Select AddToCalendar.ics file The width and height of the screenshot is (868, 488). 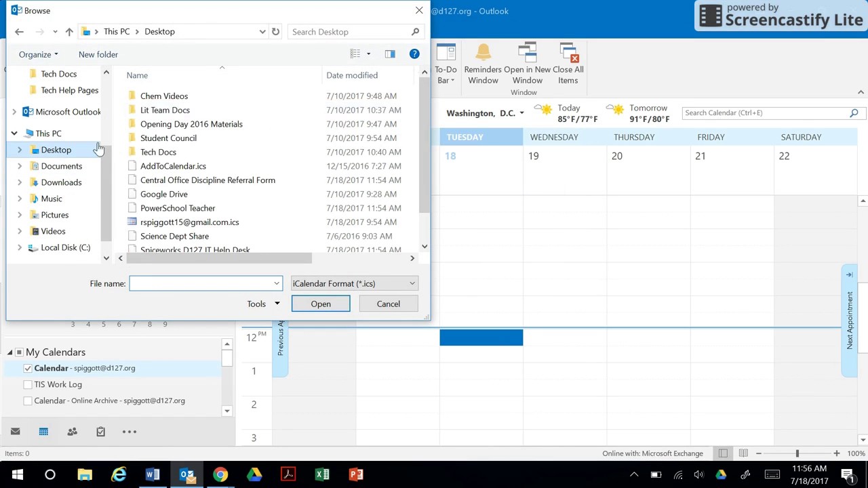click(173, 166)
